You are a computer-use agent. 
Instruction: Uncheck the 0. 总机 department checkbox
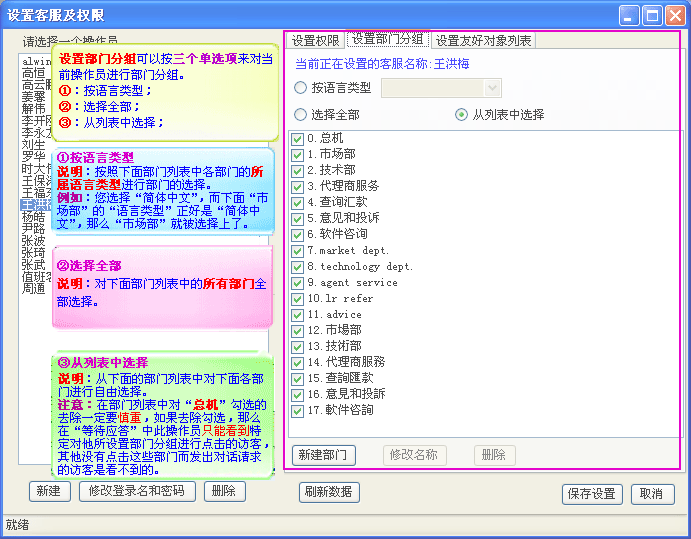coord(298,138)
